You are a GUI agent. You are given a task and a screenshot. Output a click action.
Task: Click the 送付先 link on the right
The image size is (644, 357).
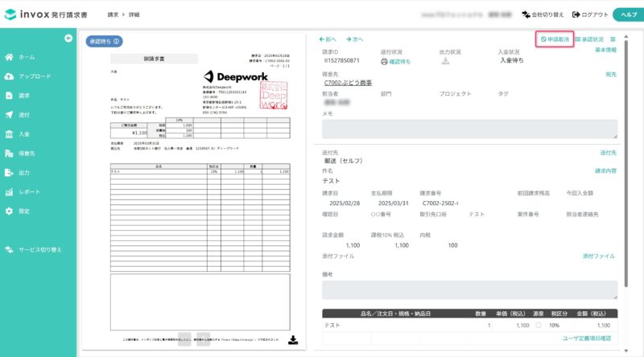point(609,153)
